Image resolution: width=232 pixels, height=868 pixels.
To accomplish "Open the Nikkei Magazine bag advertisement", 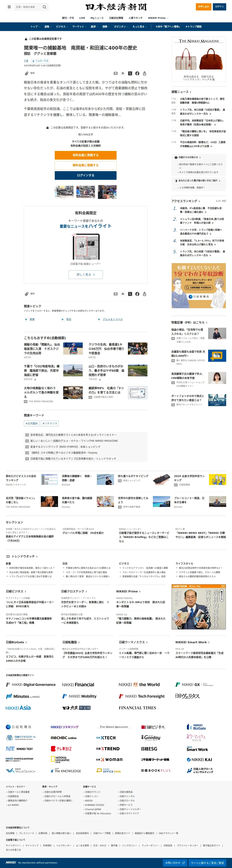I will coord(199,60).
